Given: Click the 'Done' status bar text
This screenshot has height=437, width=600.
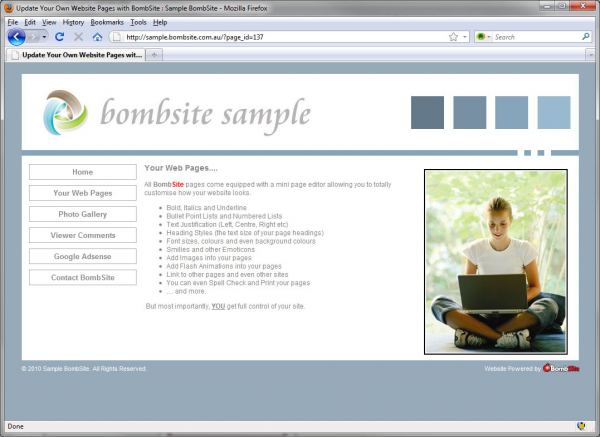Looking at the screenshot, I should pyautogui.click(x=15, y=426).
